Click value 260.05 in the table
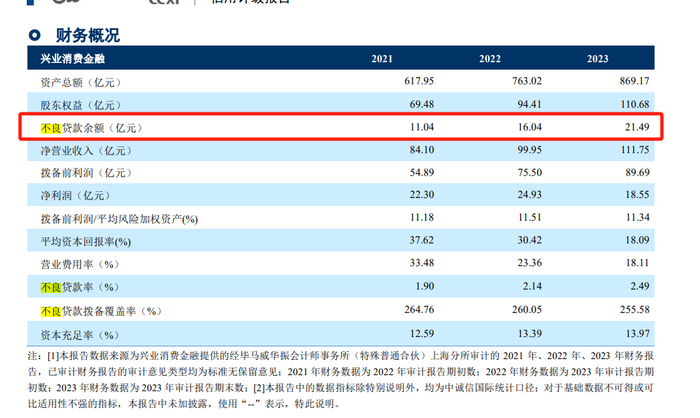The width and height of the screenshot is (700, 418). point(527,309)
